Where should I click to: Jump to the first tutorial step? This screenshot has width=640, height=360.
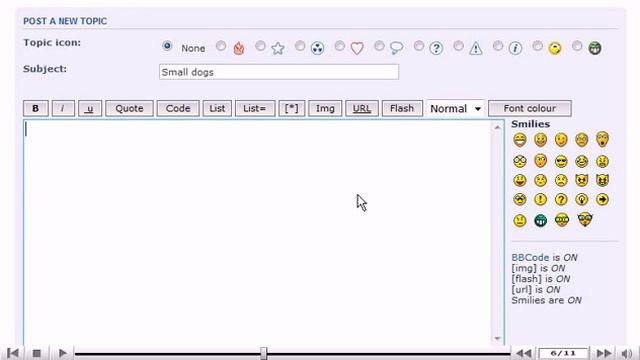point(13,353)
